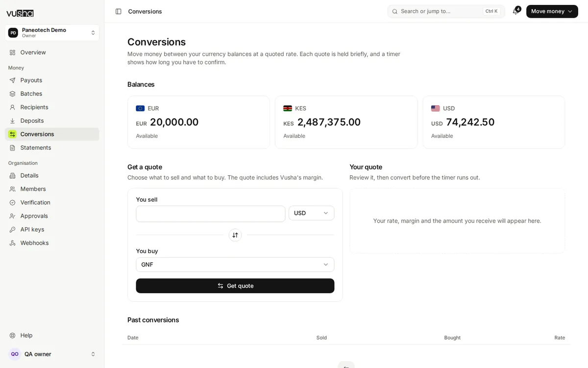Image resolution: width=588 pixels, height=368 pixels.
Task: Click the USD flag icon
Action: point(436,108)
